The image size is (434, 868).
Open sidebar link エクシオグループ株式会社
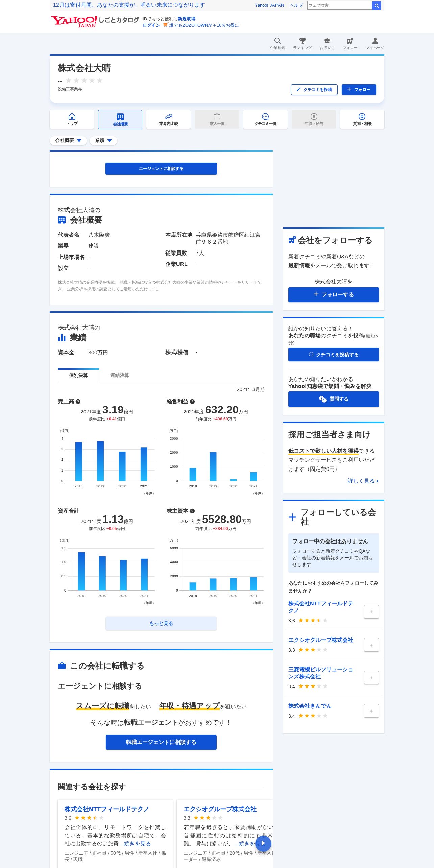click(321, 640)
